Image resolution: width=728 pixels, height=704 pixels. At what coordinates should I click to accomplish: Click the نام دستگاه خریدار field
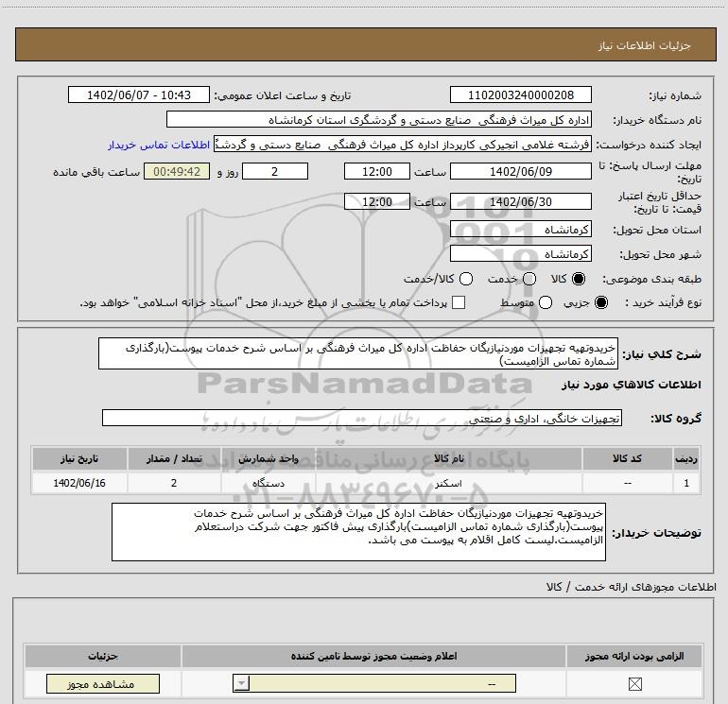point(379,120)
